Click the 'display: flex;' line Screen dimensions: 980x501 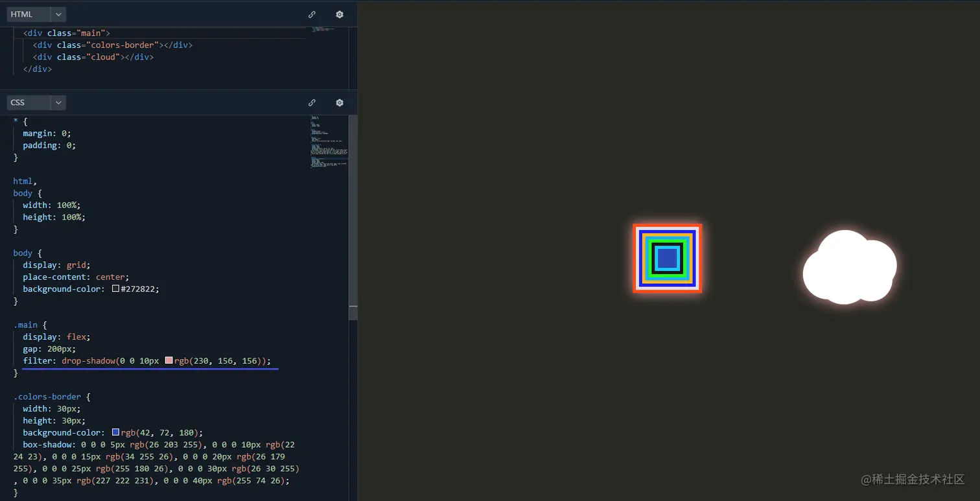[x=56, y=337]
